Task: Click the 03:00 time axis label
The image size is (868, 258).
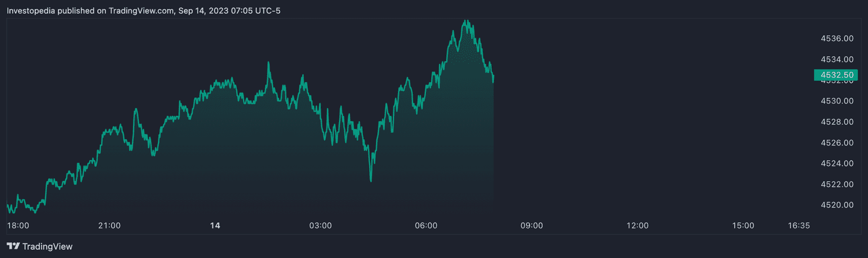Action: point(321,226)
